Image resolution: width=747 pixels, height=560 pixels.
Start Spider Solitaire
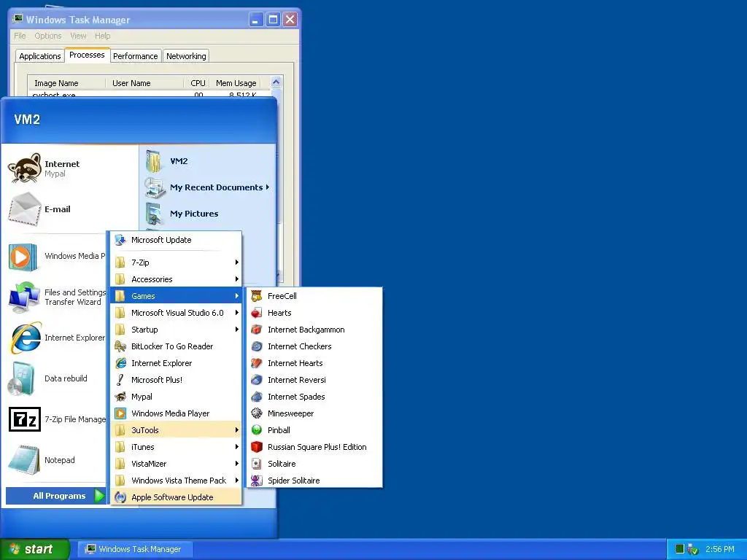[x=314, y=481]
